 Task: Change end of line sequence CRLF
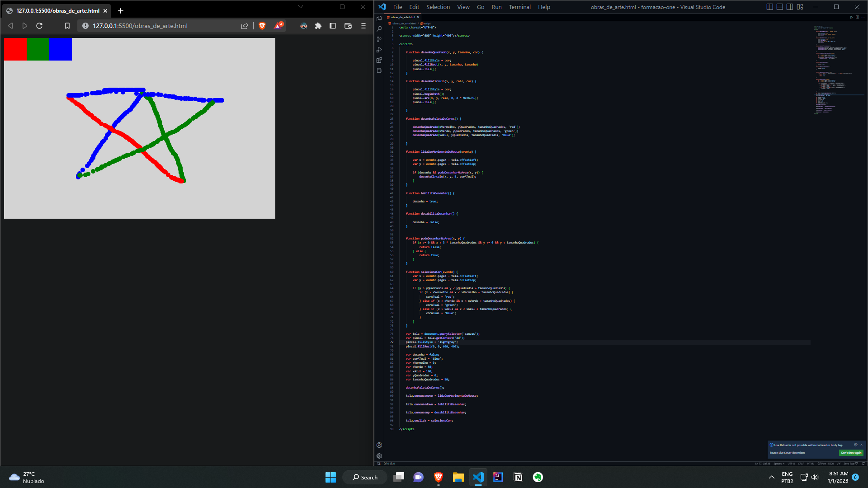click(x=801, y=464)
